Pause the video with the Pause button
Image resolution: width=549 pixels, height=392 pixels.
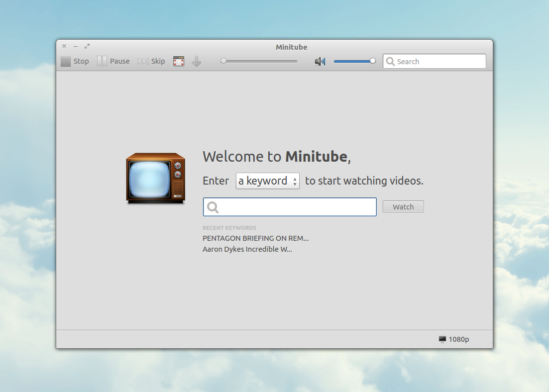(x=113, y=61)
